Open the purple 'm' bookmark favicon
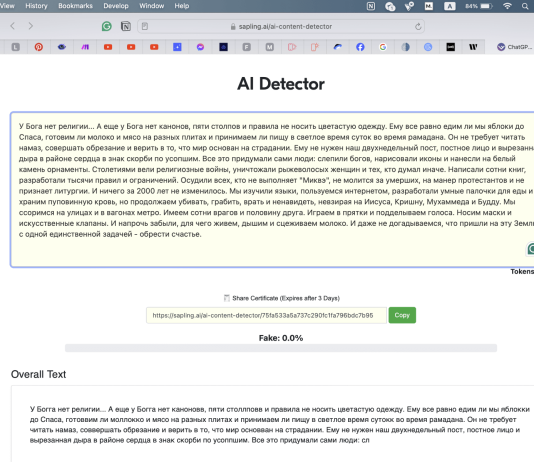Screen dimensions: 534x462 (x=85, y=47)
